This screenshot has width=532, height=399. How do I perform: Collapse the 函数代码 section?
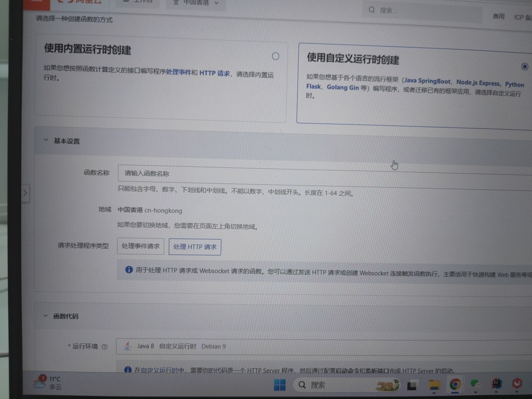point(46,316)
